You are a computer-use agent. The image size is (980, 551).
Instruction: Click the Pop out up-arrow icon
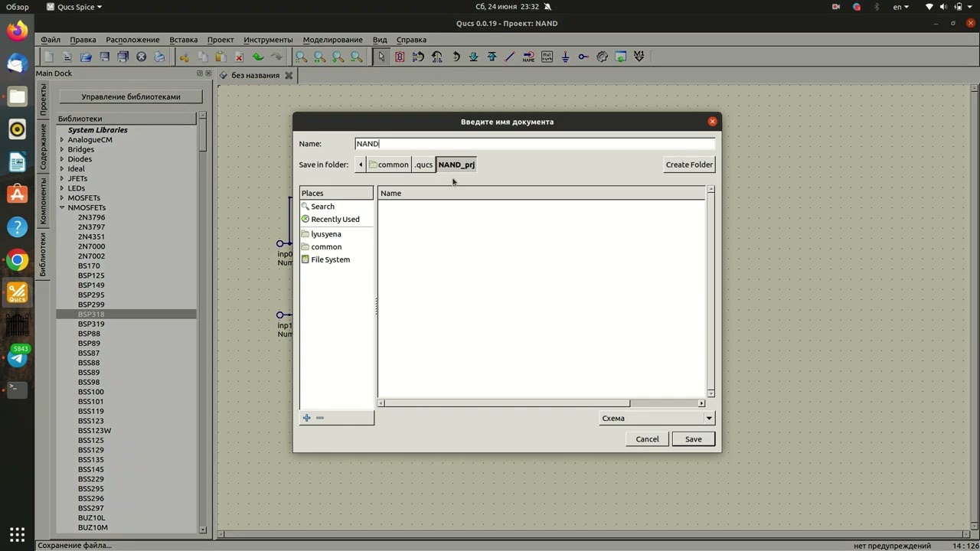pyautogui.click(x=492, y=57)
